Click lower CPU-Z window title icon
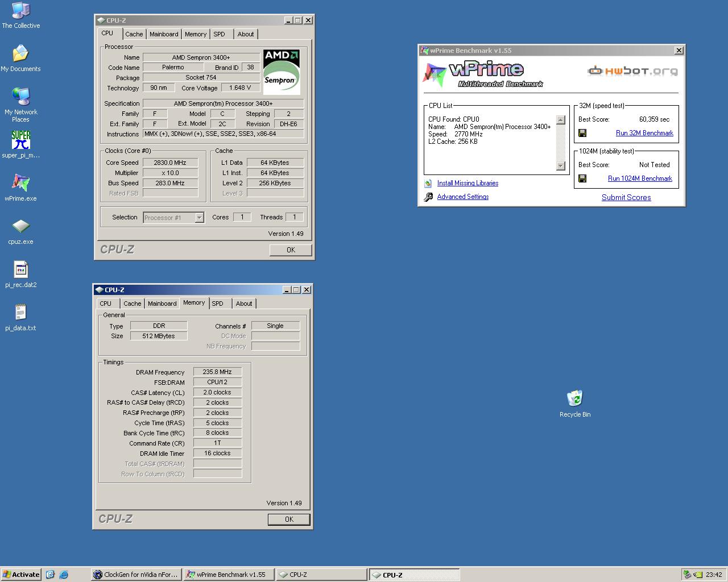Screen dimensions: 728x582 [100, 290]
